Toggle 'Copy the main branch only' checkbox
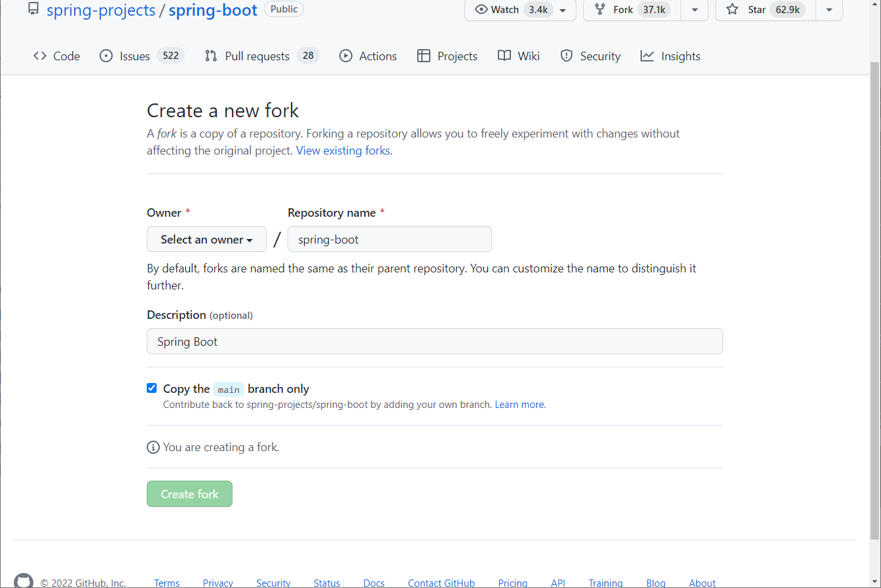The image size is (881, 588). click(x=152, y=388)
